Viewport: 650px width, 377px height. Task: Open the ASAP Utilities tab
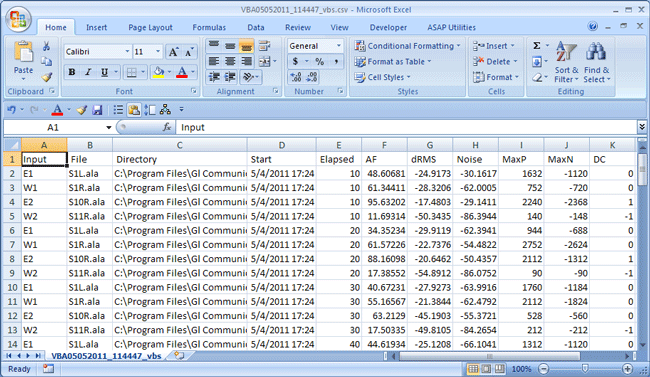[x=451, y=27]
